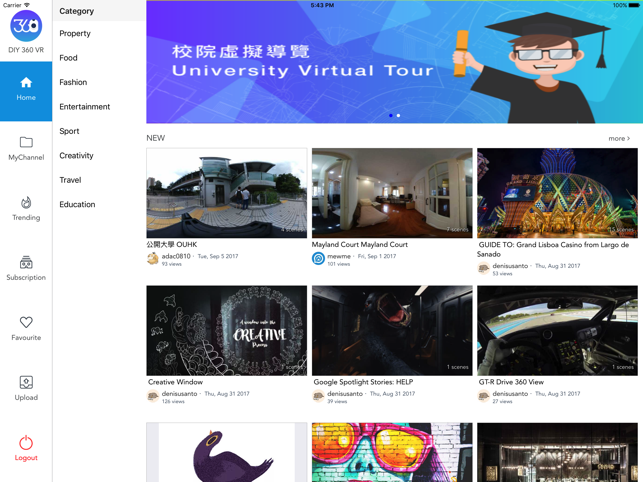Open the DIY 360 VR logo
This screenshot has height=482, width=643.
pyautogui.click(x=26, y=26)
